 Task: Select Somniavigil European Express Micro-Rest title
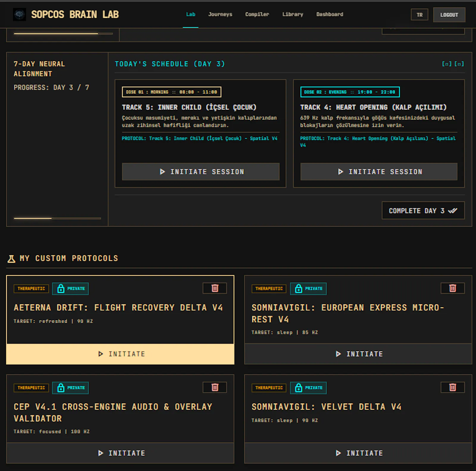348,313
